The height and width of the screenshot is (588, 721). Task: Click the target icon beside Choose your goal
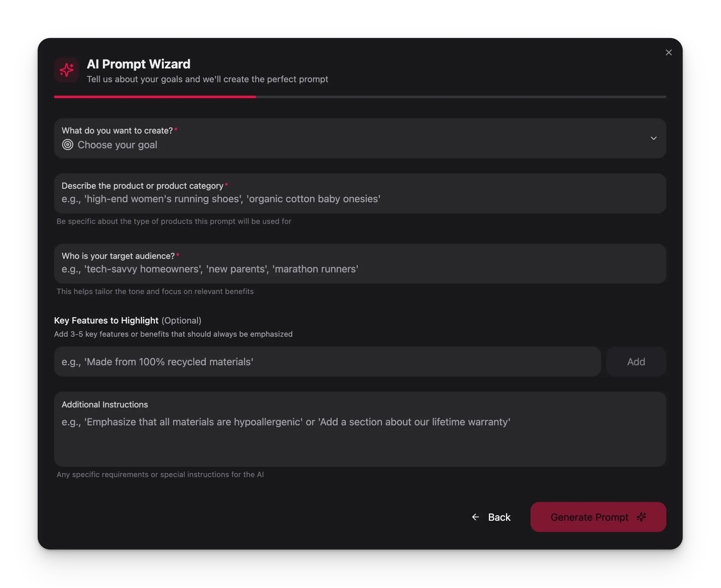point(68,144)
